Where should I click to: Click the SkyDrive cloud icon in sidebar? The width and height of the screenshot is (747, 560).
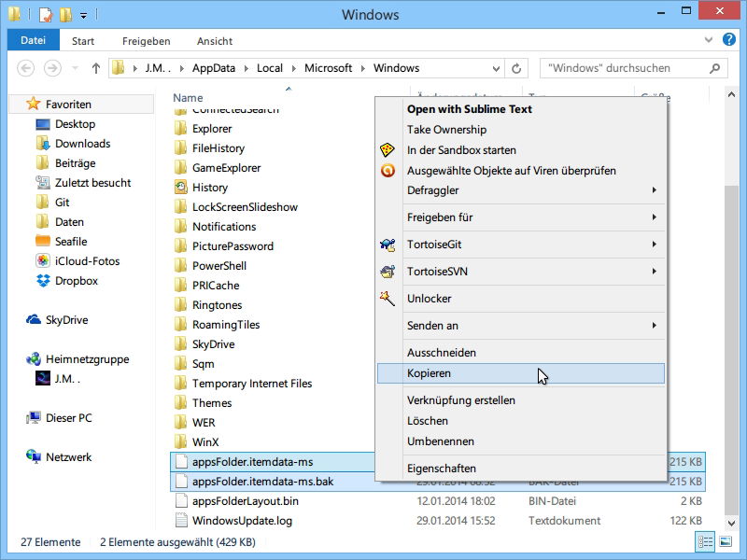34,319
